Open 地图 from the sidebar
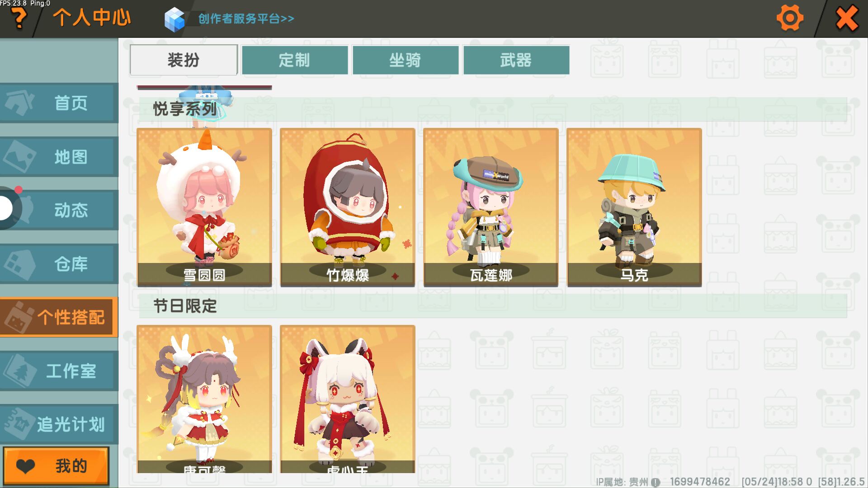868x488 pixels. click(59, 157)
